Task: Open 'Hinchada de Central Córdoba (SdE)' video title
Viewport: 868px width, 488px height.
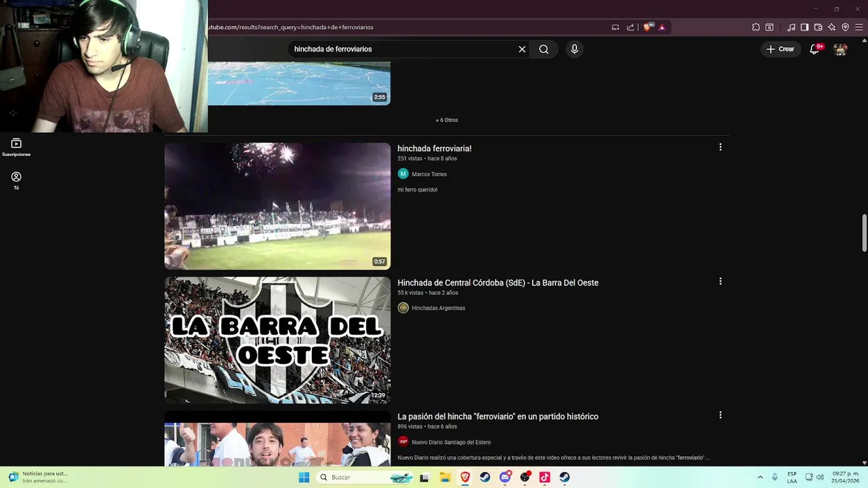Action: point(498,283)
